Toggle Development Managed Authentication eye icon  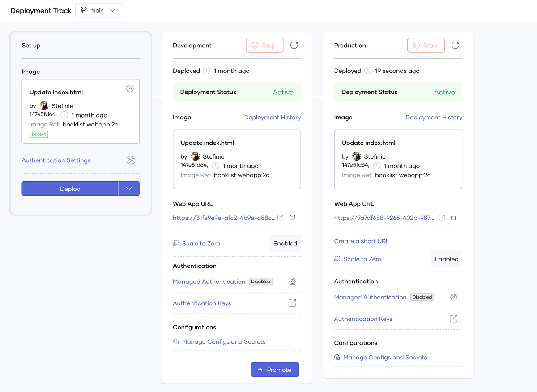pyautogui.click(x=292, y=282)
